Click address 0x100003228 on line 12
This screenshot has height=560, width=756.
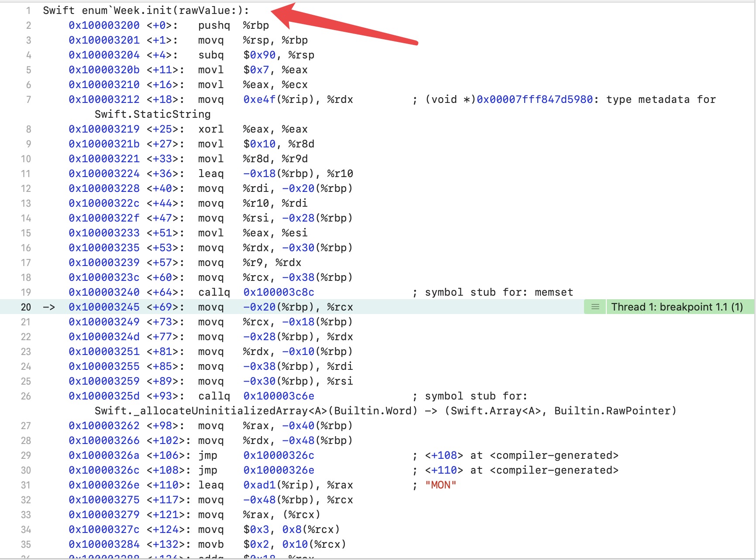104,188
